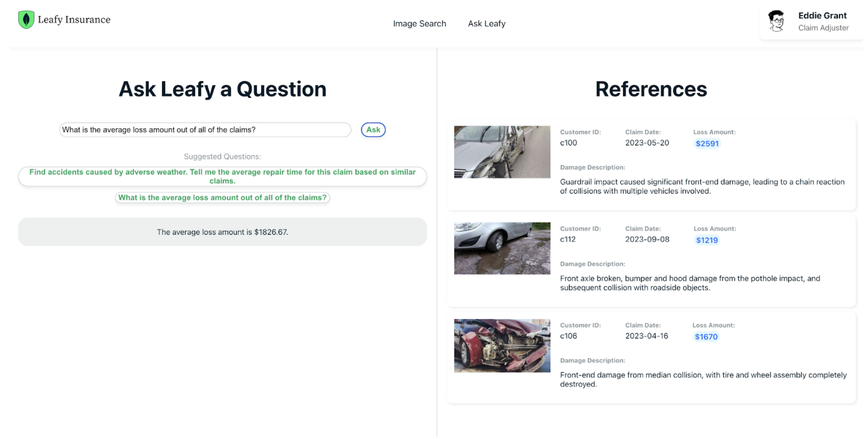
Task: Open the $2591 loss amount for claim c100
Action: click(707, 144)
